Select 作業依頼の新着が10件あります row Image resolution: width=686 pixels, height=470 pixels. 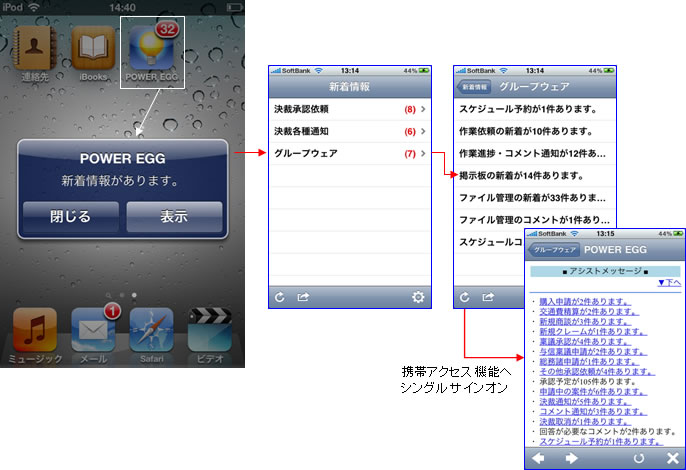[535, 131]
